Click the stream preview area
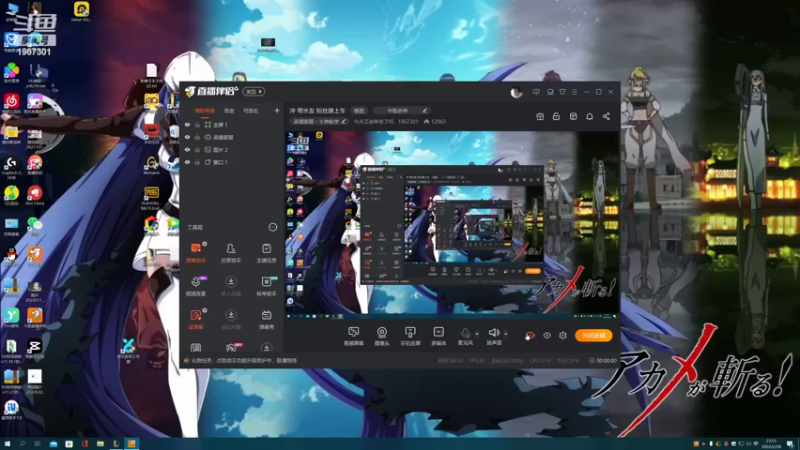The width and height of the screenshot is (800, 450). point(452,225)
